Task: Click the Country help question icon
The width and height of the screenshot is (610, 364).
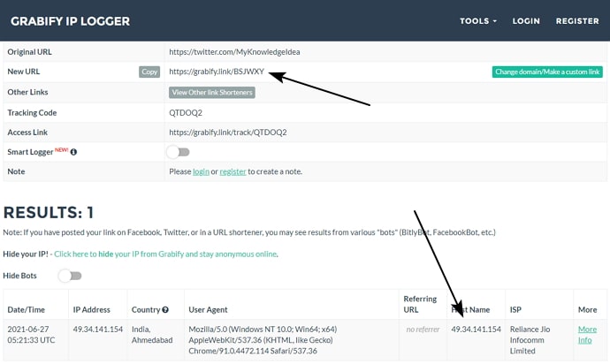Action: [165, 310]
